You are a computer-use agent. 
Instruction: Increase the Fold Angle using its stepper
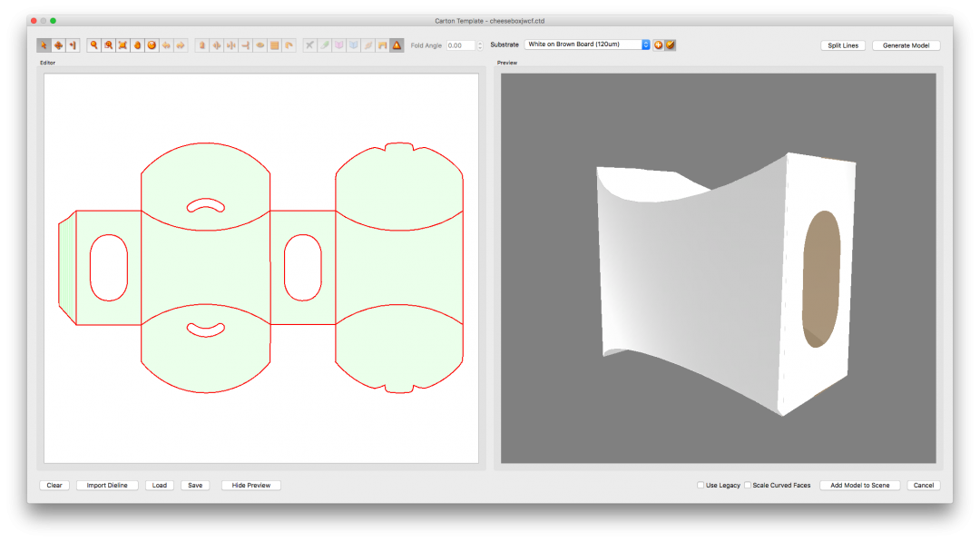point(480,41)
